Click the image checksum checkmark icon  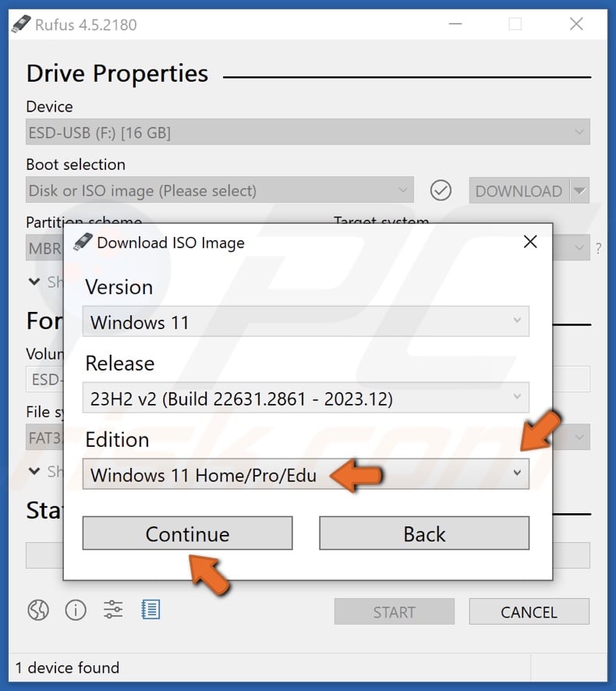tap(441, 190)
